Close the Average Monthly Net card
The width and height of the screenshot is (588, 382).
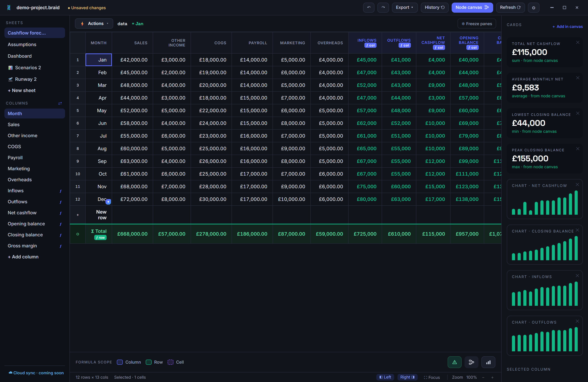[578, 78]
